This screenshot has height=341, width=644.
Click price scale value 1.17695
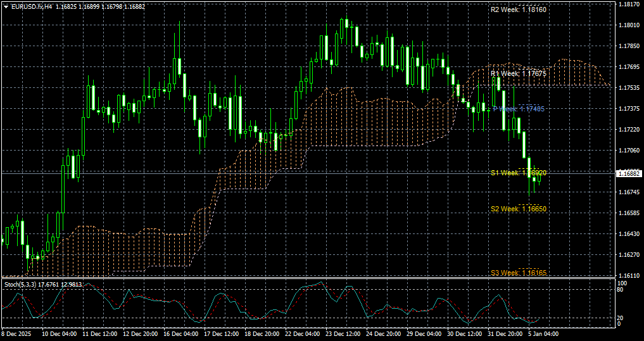[630, 67]
